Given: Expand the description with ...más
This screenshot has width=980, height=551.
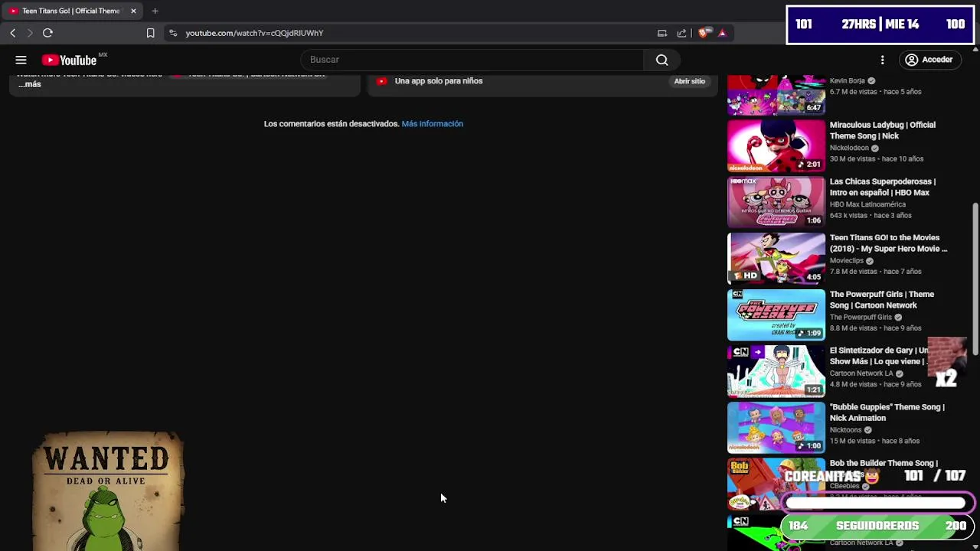Looking at the screenshot, I should [x=30, y=84].
